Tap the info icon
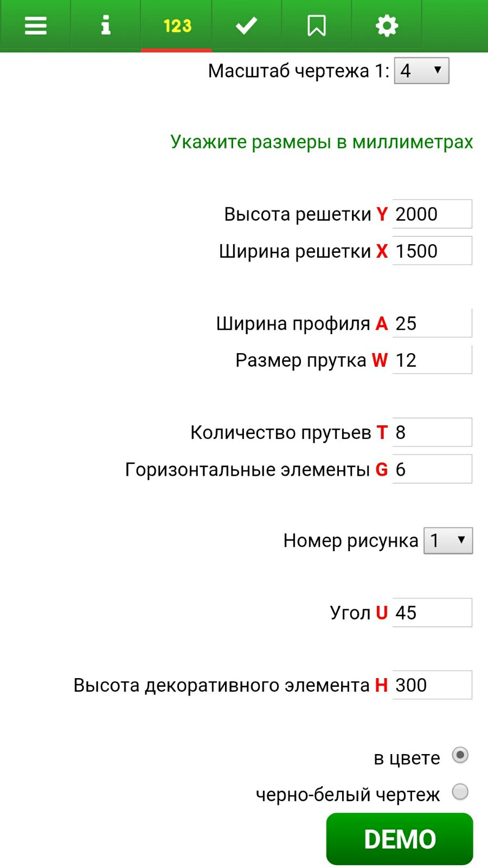The image size is (488, 868). coord(106,25)
